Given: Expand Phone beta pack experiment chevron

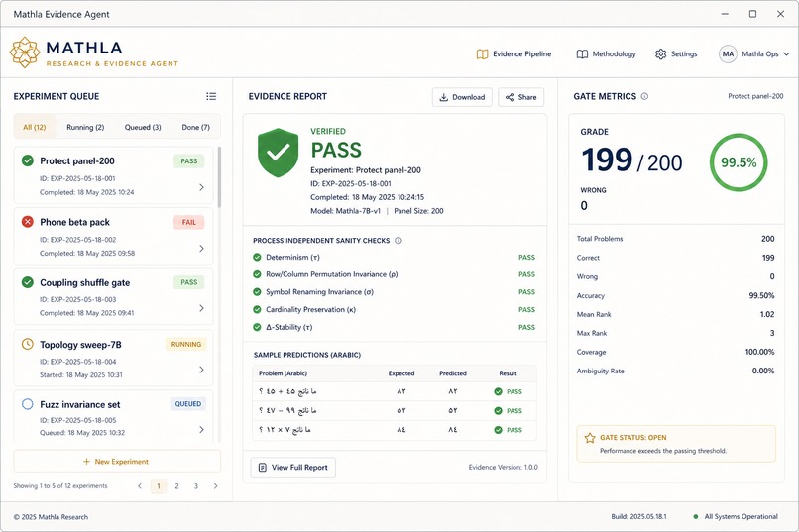Looking at the screenshot, I should pos(202,248).
